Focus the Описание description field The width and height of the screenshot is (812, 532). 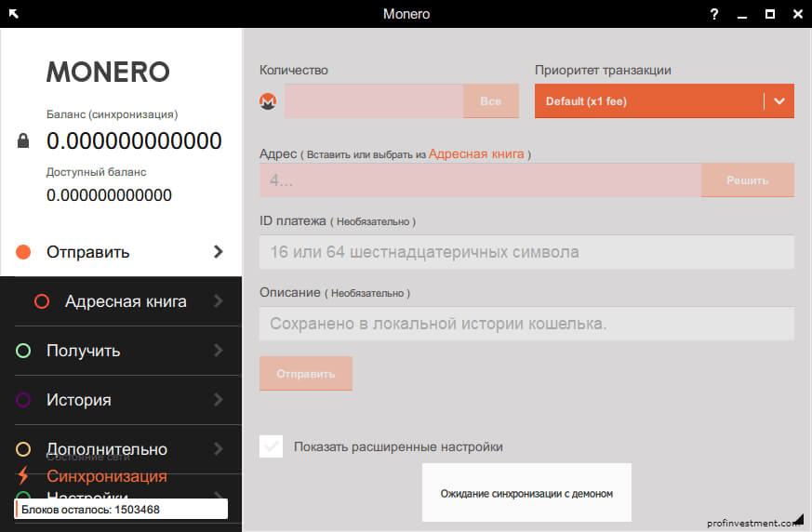click(526, 324)
